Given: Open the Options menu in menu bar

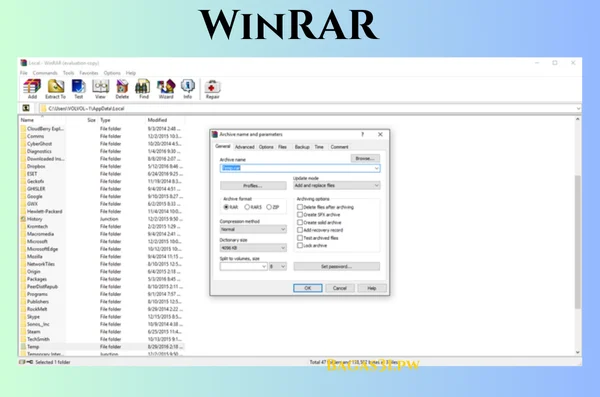Looking at the screenshot, I should (112, 73).
